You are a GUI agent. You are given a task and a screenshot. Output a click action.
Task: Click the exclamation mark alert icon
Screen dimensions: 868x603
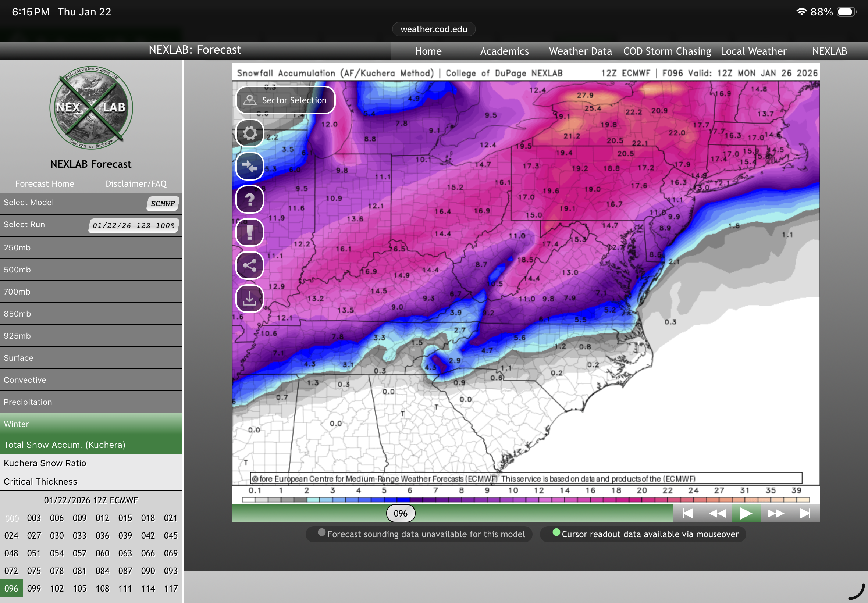(249, 232)
